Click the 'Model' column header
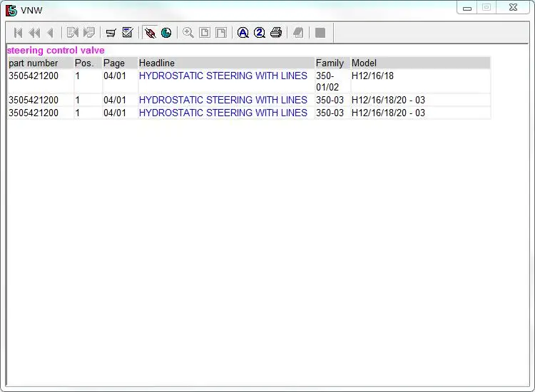 point(421,63)
